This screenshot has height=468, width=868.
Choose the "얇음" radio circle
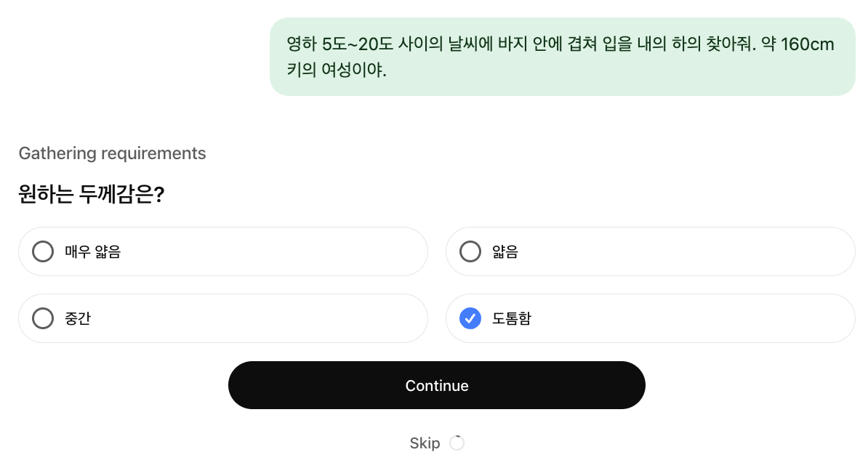470,251
